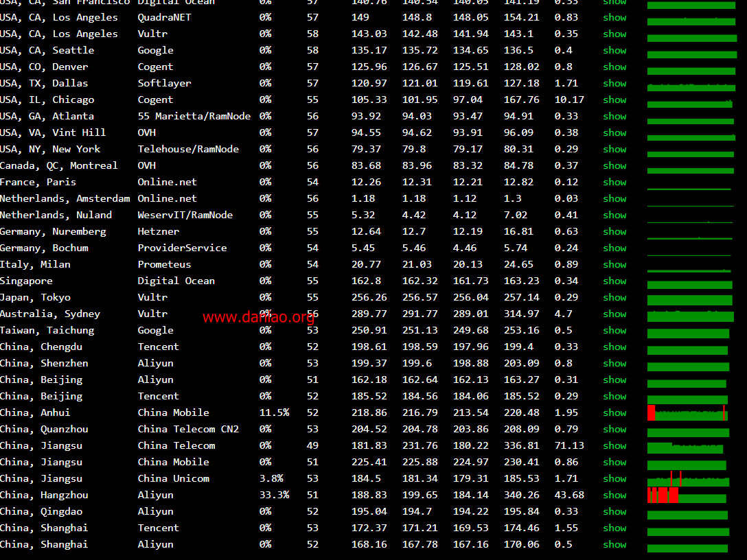Click the '10.17' deviation value
The image size is (747, 560).
(x=569, y=100)
